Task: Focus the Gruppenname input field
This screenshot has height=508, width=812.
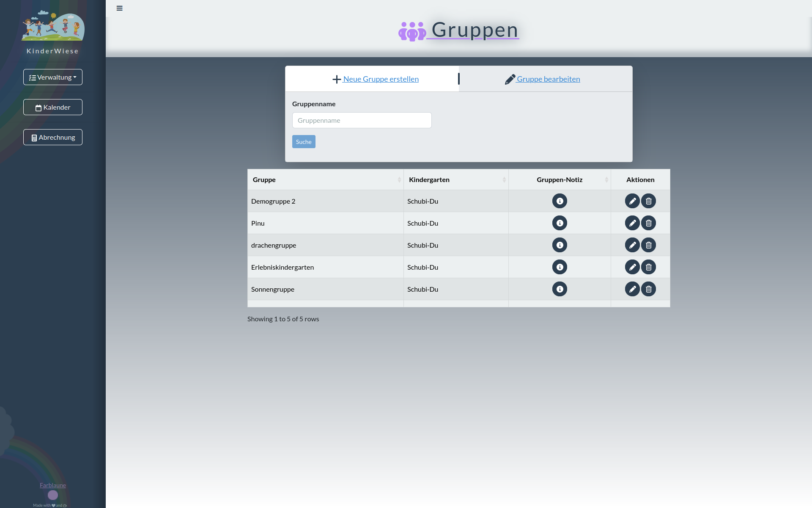Action: coord(362,120)
